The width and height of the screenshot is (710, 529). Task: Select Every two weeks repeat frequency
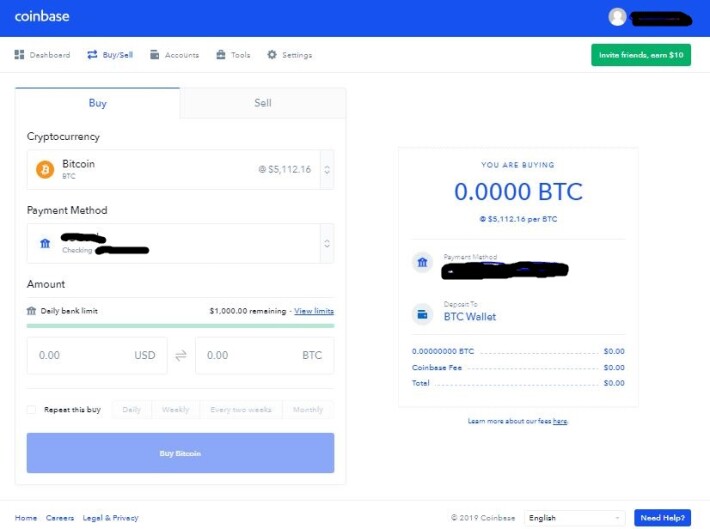tap(241, 409)
